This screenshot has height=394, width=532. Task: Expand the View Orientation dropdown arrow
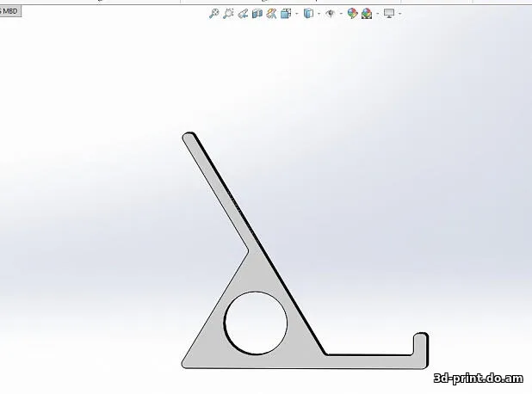point(297,14)
